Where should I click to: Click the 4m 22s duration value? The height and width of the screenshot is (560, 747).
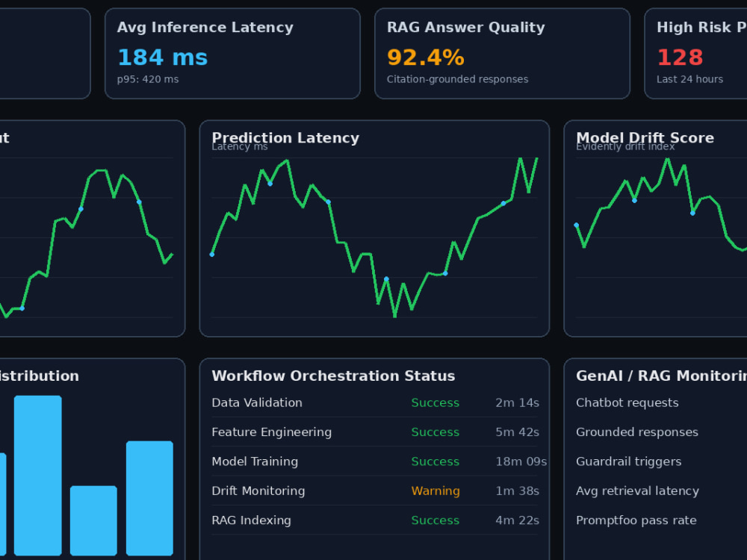pyautogui.click(x=517, y=520)
